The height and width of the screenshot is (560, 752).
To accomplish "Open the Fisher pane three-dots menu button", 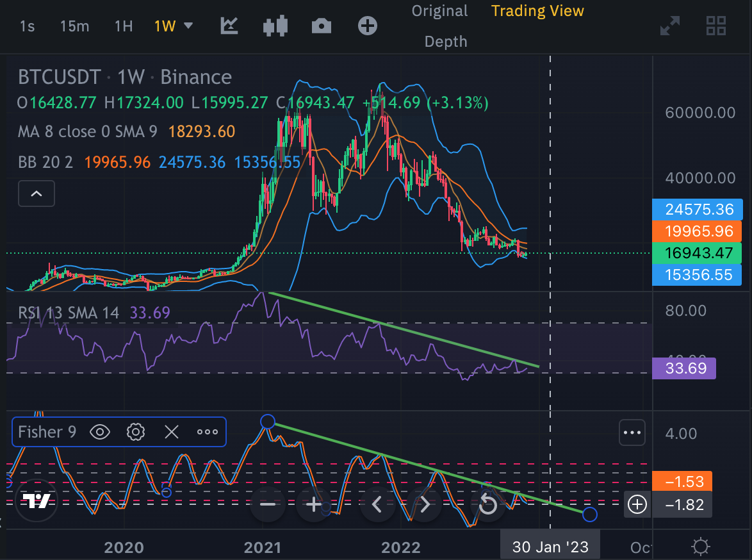I will [x=632, y=432].
